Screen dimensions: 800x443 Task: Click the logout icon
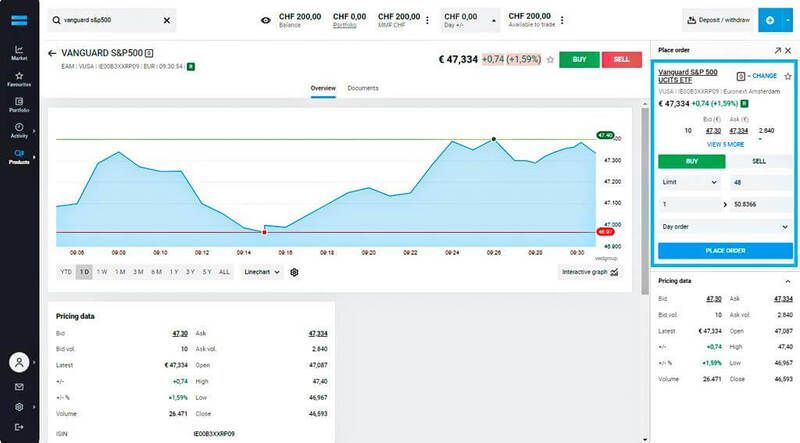point(19,427)
